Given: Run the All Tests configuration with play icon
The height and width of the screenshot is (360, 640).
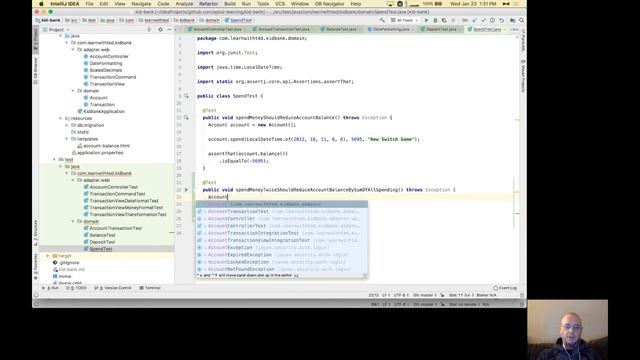Looking at the screenshot, I should [x=427, y=20].
